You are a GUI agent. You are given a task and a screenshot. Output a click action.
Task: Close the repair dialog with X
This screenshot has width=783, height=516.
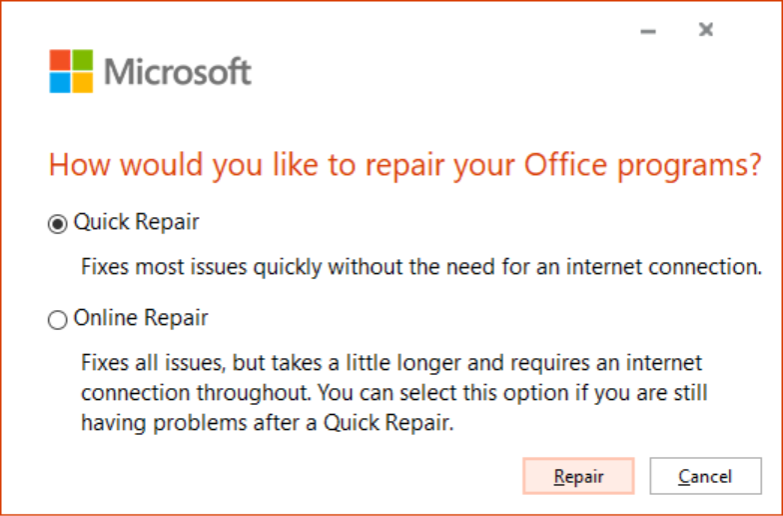pyautogui.click(x=706, y=30)
